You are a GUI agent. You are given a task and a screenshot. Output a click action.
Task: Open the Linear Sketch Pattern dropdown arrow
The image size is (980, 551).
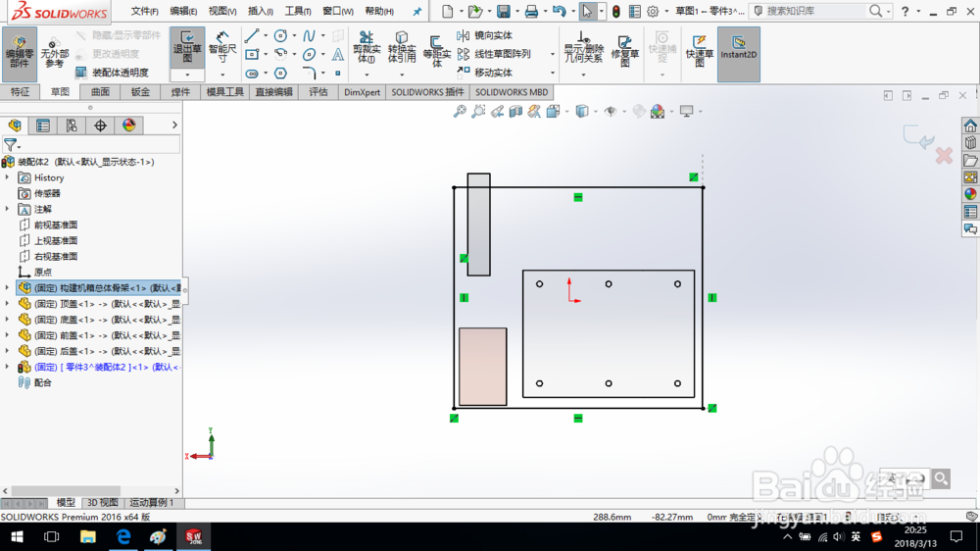[x=553, y=54]
